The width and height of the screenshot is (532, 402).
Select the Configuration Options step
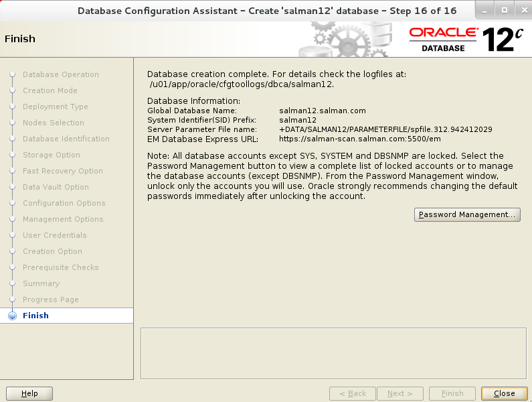click(x=64, y=203)
